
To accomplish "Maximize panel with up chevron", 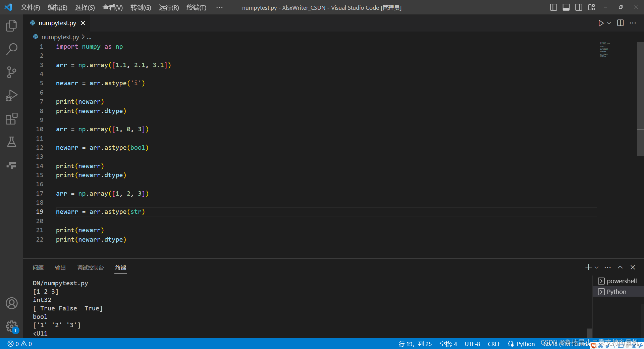I will 620,267.
